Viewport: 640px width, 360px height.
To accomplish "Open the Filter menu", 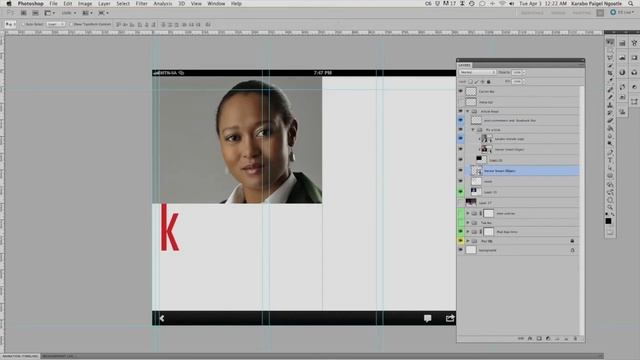I will [x=141, y=4].
